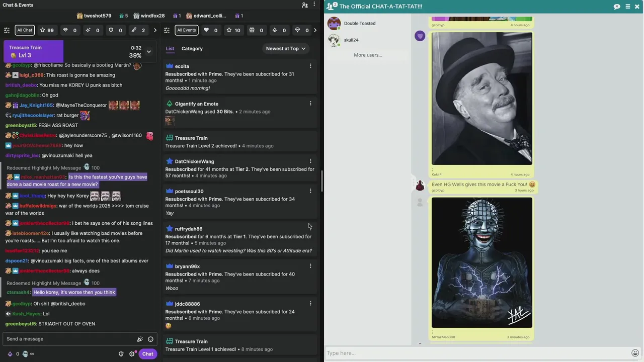The image size is (644, 362).
Task: Click purple heart avatar beside HG Wells photo
Action: 420,36
